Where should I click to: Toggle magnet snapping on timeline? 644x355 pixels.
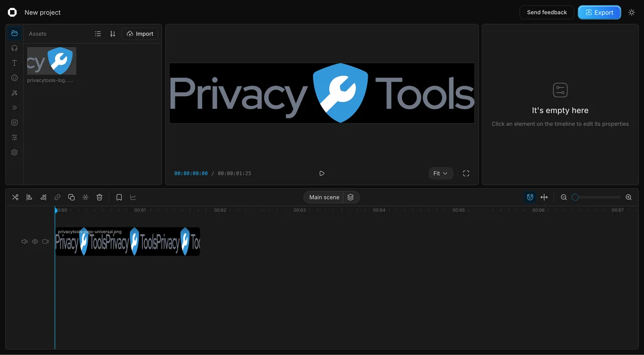[530, 197]
